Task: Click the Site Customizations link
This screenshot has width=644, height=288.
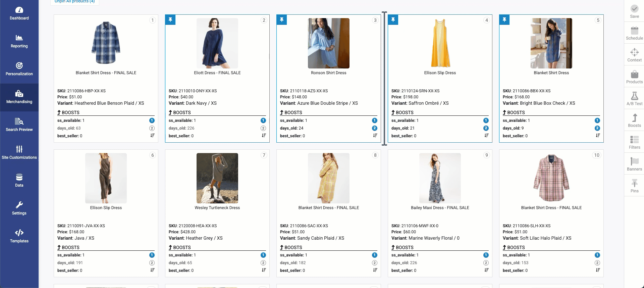Action: point(19,153)
